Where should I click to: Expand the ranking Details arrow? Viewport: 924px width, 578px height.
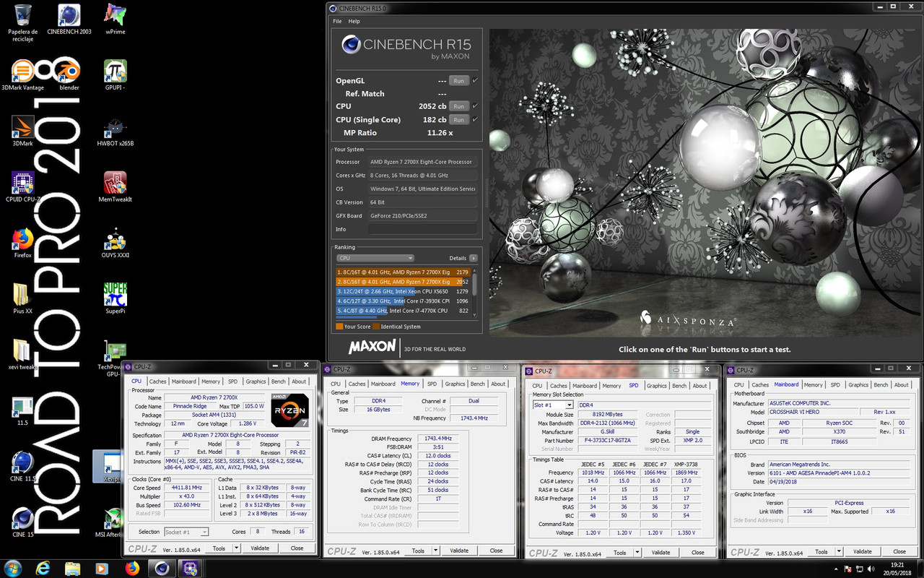[473, 258]
